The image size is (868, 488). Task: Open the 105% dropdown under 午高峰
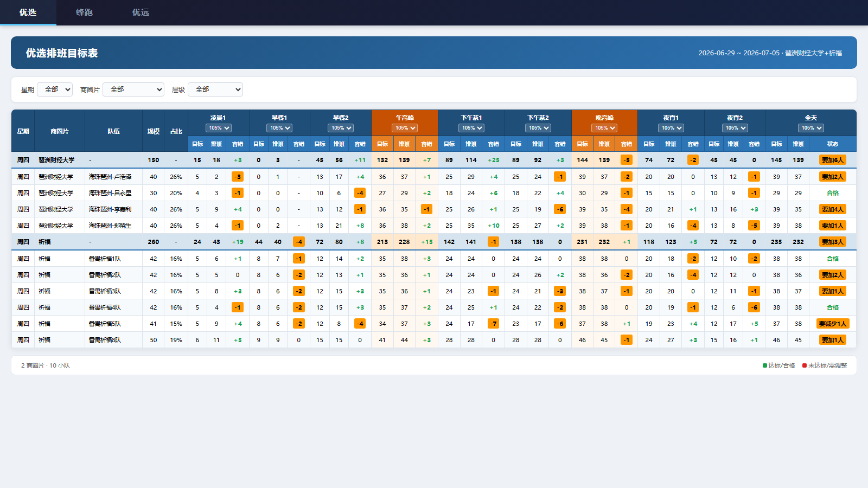tap(405, 128)
